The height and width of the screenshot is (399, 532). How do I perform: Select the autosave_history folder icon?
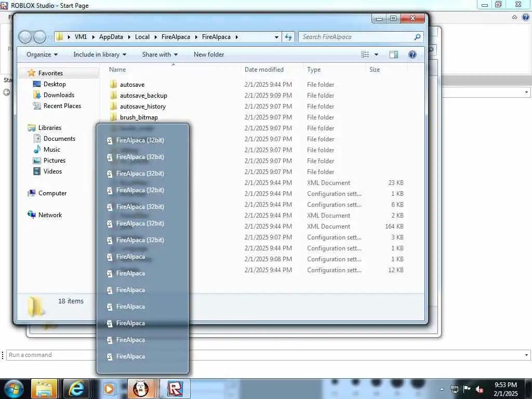[x=114, y=106]
